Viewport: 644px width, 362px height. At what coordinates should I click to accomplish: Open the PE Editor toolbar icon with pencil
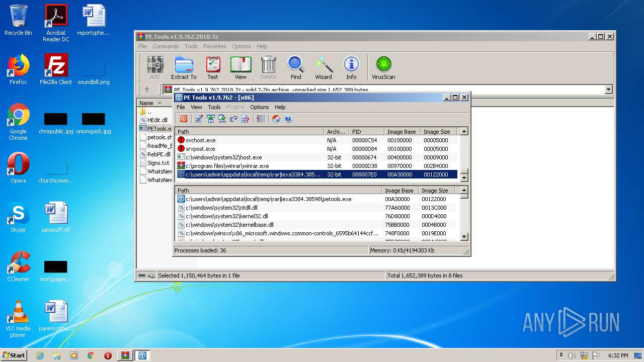199,119
